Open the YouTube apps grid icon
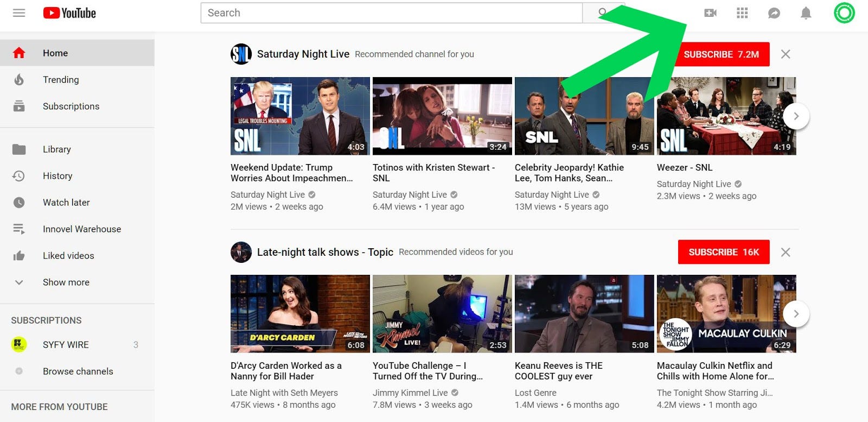 [742, 12]
